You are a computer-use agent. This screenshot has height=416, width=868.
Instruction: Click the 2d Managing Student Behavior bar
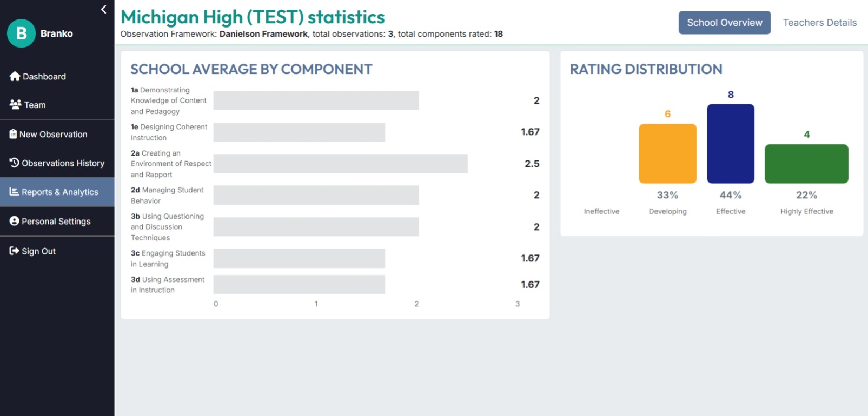point(316,195)
